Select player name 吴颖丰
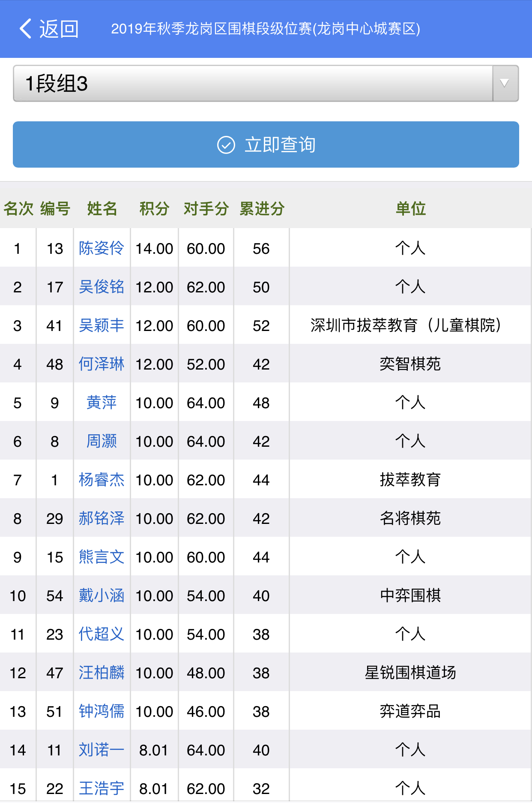The height and width of the screenshot is (803, 532). pos(102,325)
